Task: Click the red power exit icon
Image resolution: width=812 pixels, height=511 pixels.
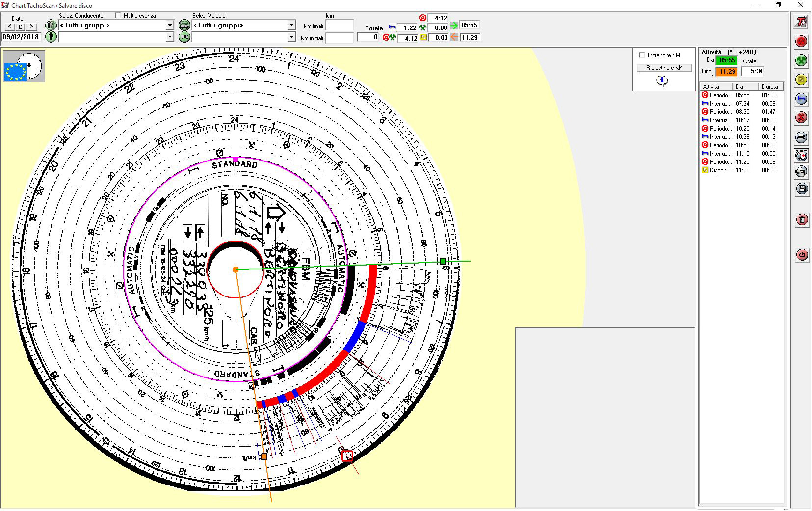Action: coord(801,255)
